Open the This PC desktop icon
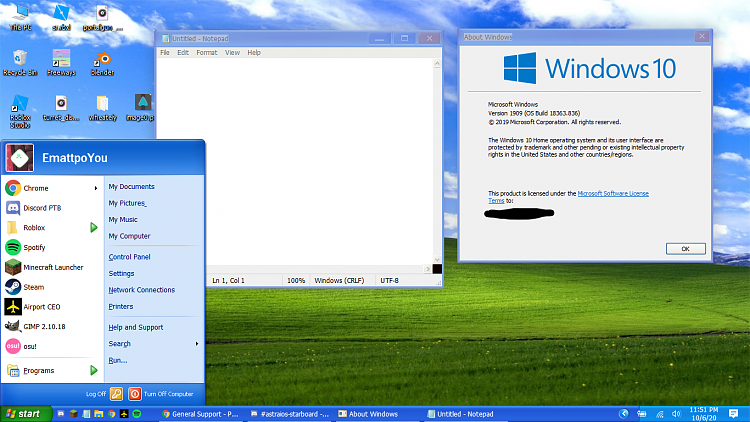This screenshot has width=750, height=422. click(21, 18)
